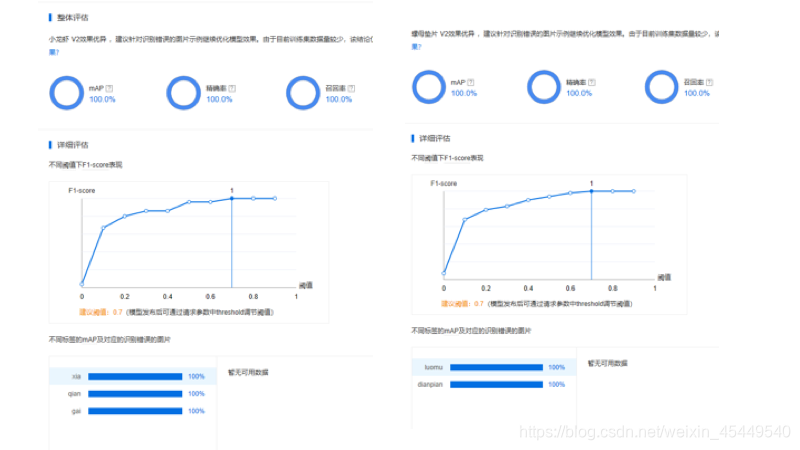Click 详细评估 heading in 小龙虾 panel
The image size is (800, 450).
(x=72, y=145)
